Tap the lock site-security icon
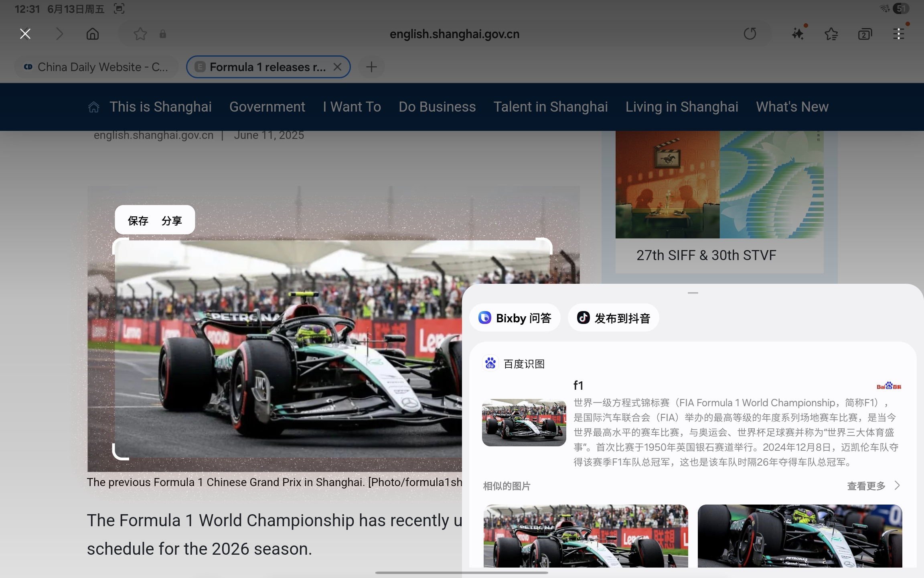 [x=163, y=34]
